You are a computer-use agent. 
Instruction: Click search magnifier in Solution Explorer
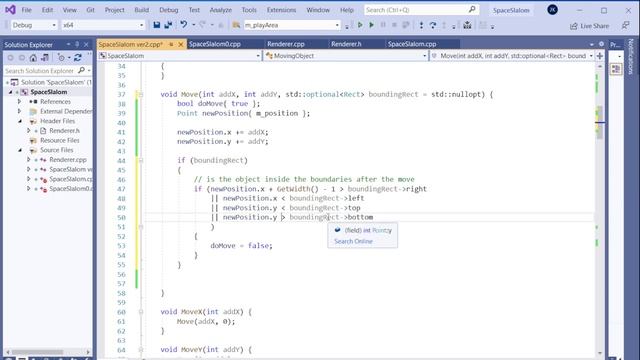[x=82, y=71]
